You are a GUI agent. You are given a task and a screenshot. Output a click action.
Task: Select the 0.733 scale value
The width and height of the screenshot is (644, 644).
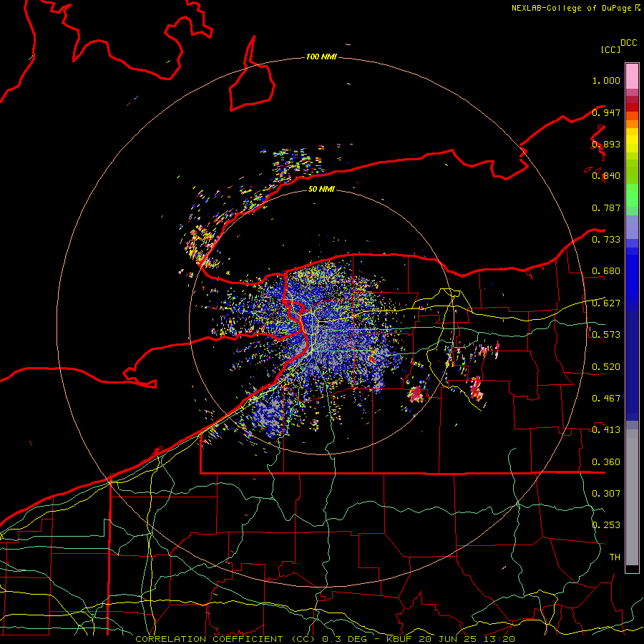tap(606, 240)
